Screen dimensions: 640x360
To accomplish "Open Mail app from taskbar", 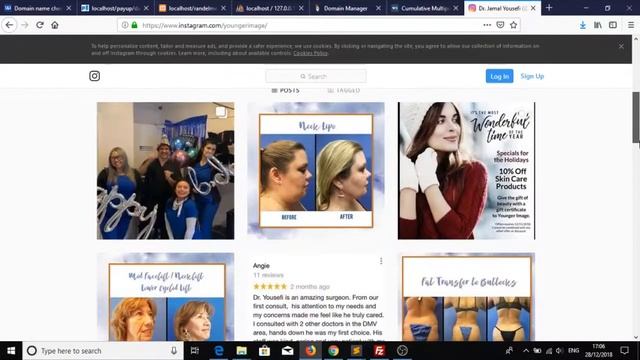I will pyautogui.click(x=287, y=351).
